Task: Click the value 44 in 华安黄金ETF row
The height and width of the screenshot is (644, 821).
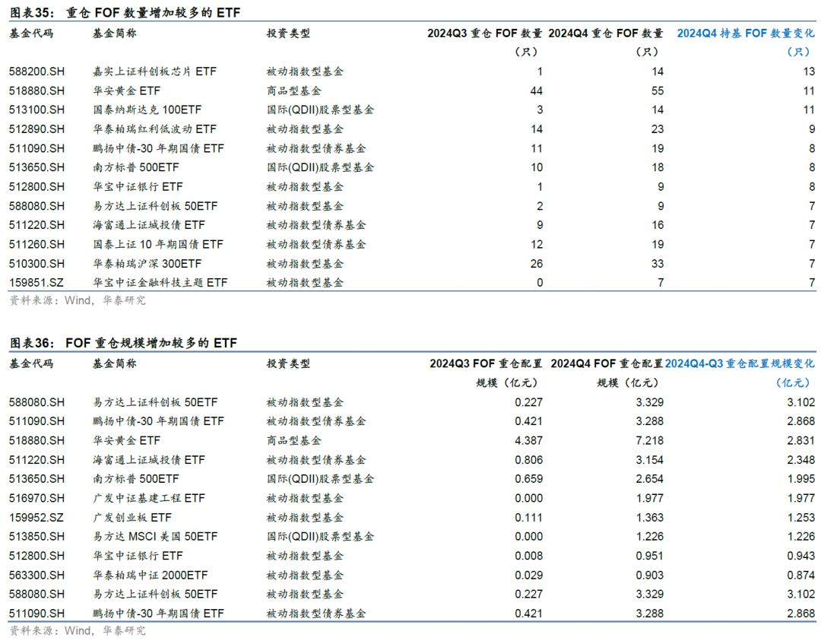Action: (x=536, y=91)
